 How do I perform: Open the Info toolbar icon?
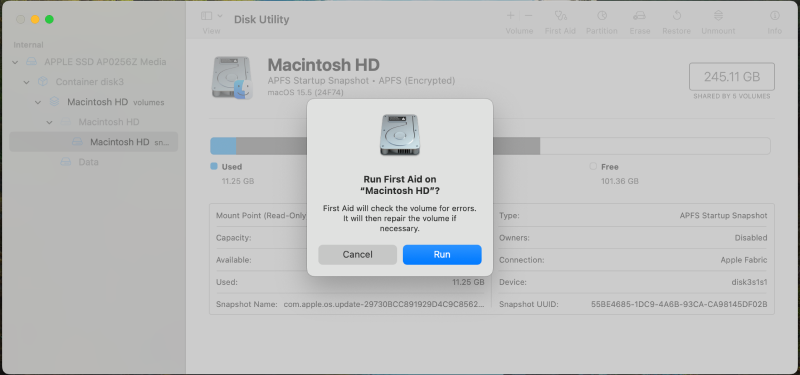coord(774,16)
